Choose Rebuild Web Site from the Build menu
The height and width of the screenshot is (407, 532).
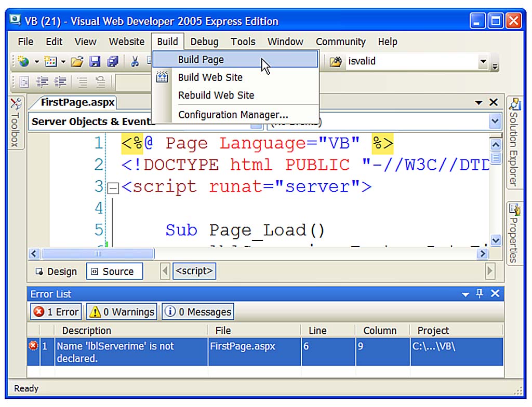[235, 96]
